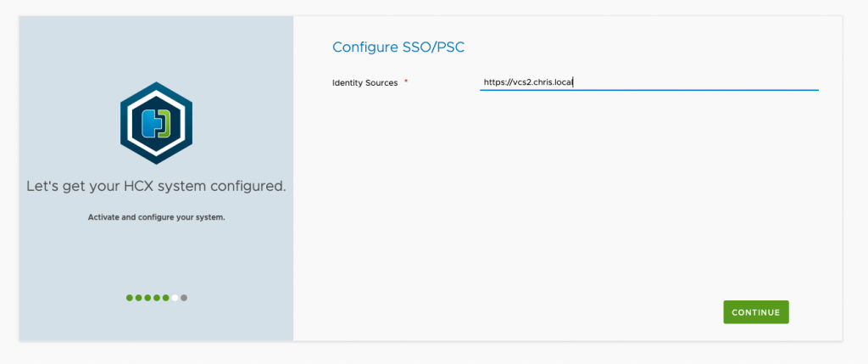Click the https://vcs2.chris.local URL text

point(528,82)
